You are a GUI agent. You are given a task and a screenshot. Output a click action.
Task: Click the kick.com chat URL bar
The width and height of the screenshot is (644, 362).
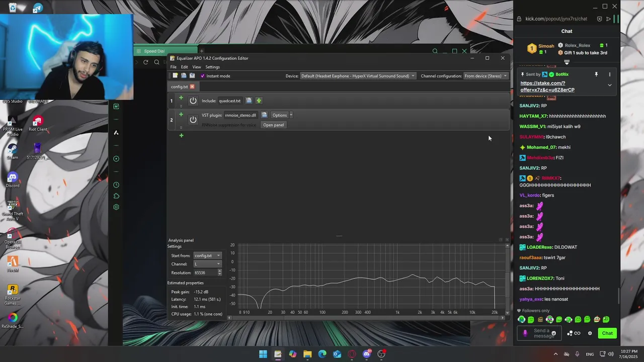tap(556, 19)
